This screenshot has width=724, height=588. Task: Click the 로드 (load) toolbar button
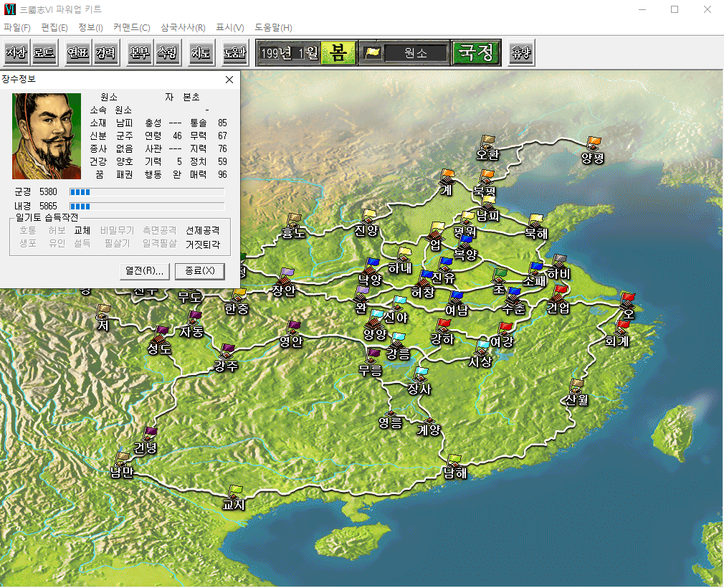(x=44, y=52)
